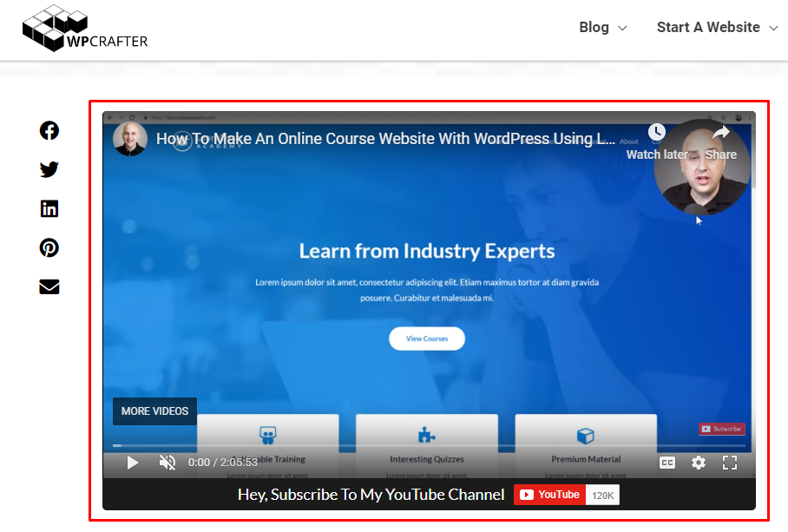Click the Learn from Industry Experts heading
The height and width of the screenshot is (532, 788).
[x=427, y=251]
